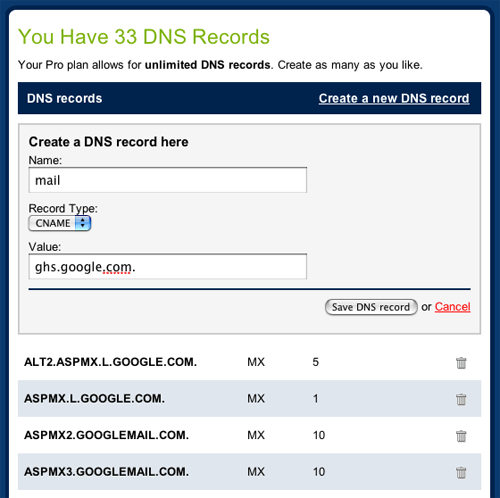
Task: Open the Record Type CNAME dropdown
Action: (x=60, y=223)
